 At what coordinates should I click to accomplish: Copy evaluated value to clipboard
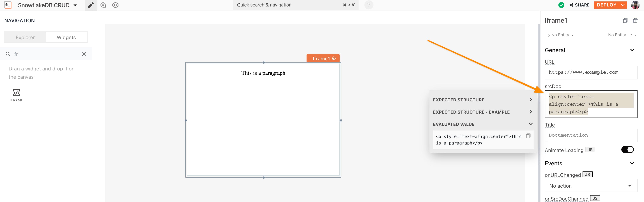coord(528,136)
